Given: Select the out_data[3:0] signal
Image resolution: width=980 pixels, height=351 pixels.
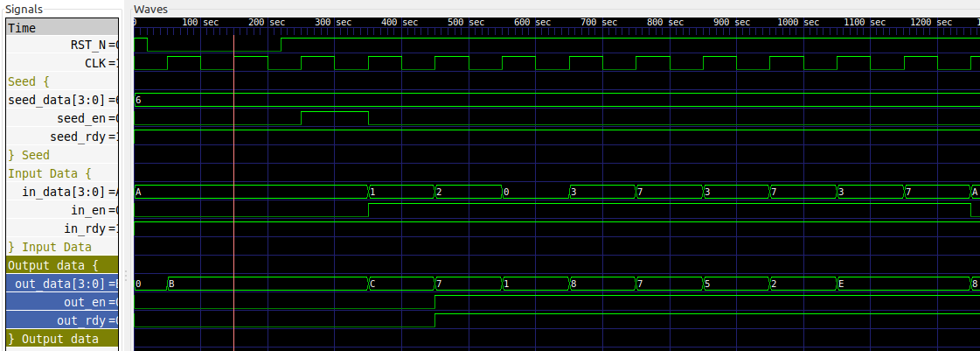Looking at the screenshot, I should tap(62, 284).
